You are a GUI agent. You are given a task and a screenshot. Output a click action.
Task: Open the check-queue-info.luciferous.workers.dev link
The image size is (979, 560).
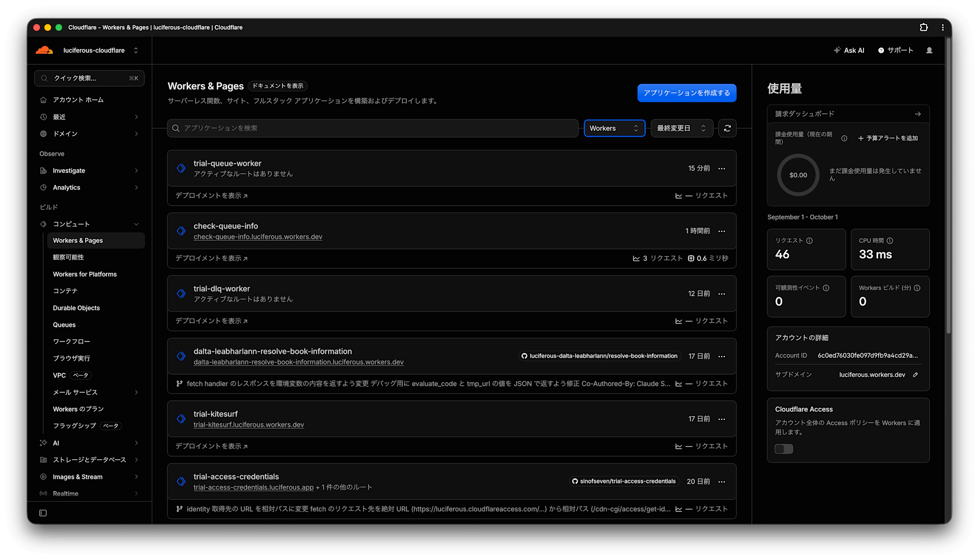(258, 237)
